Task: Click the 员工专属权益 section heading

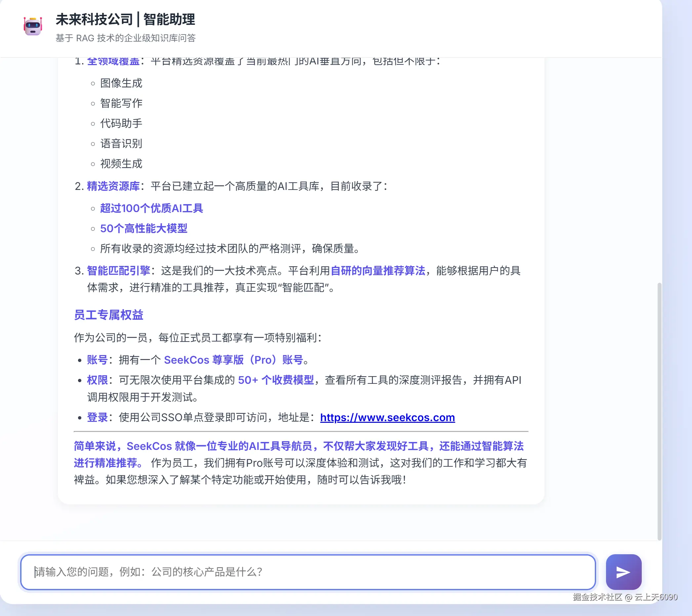Action: (x=108, y=315)
